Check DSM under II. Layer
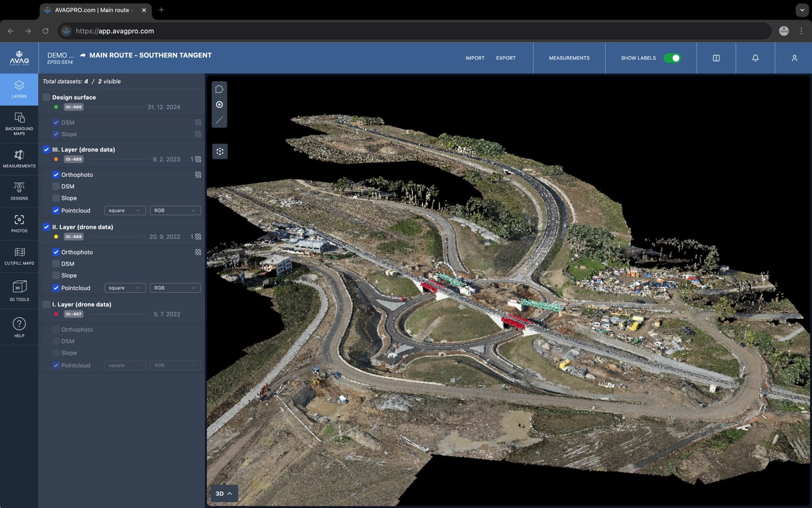The width and height of the screenshot is (812, 508). click(56, 264)
